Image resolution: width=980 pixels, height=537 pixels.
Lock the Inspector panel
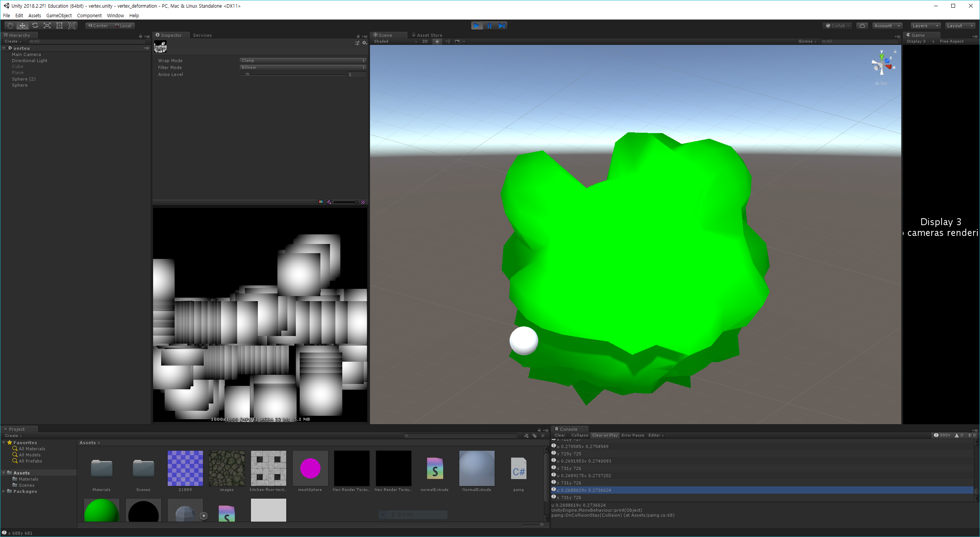358,36
